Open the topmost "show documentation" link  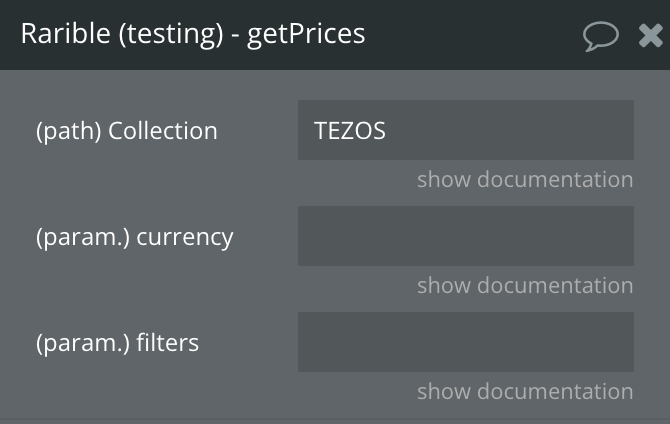(525, 179)
